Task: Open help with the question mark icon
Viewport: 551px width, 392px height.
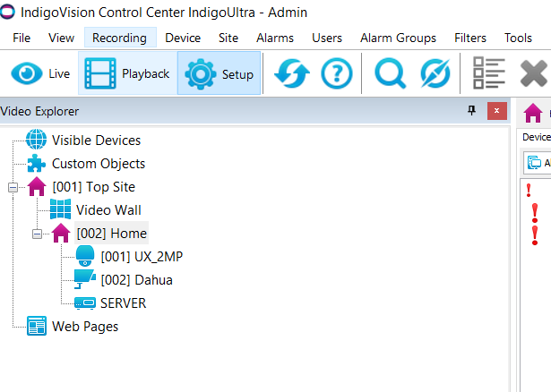Action: pos(336,73)
